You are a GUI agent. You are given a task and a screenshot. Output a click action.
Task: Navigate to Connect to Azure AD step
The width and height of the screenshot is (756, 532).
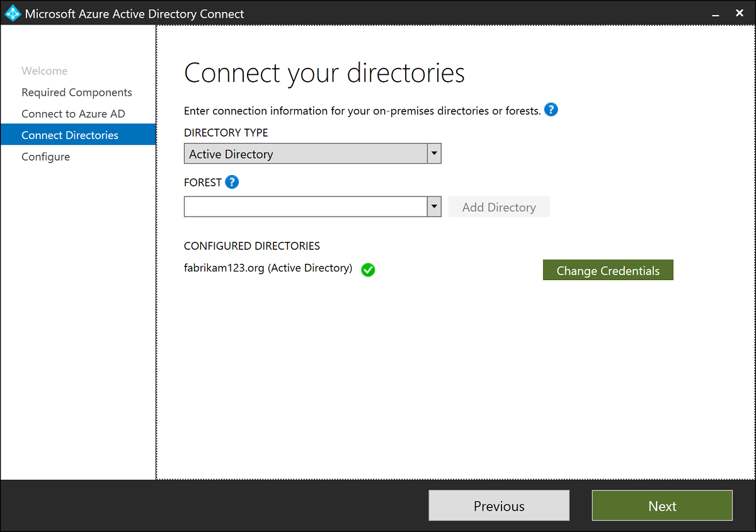click(73, 114)
